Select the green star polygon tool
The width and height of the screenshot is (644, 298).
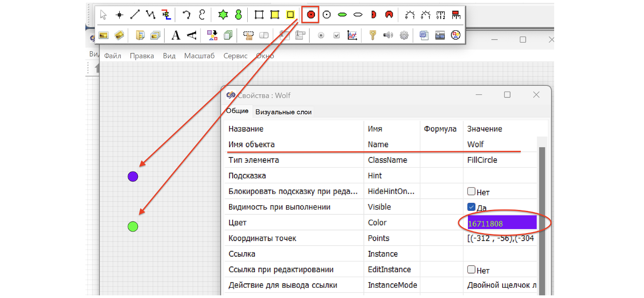coord(223,15)
